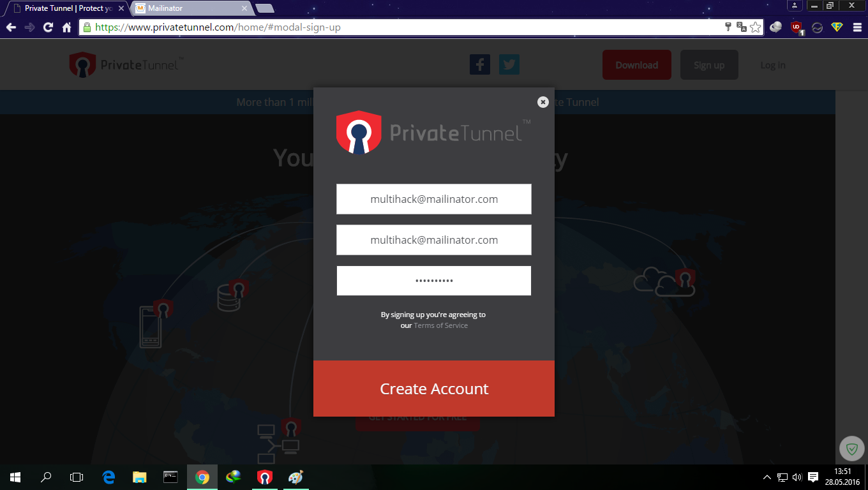Click the first email field showing multihack@mailinator.com
The width and height of the screenshot is (868, 490).
pos(434,199)
